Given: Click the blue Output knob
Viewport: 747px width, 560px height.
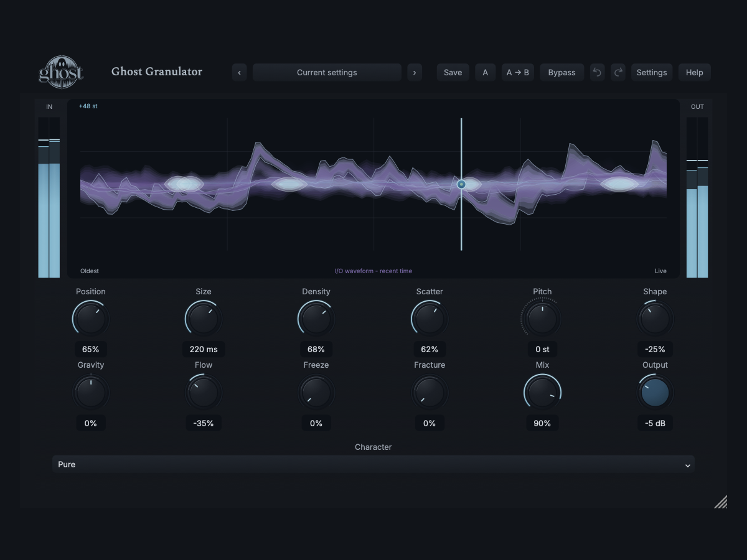Looking at the screenshot, I should [655, 393].
